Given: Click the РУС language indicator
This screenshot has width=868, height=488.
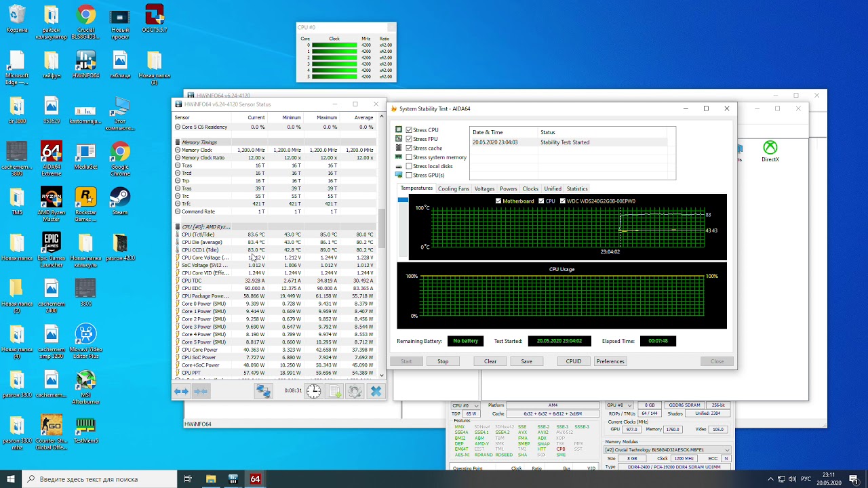Looking at the screenshot, I should coord(806,479).
